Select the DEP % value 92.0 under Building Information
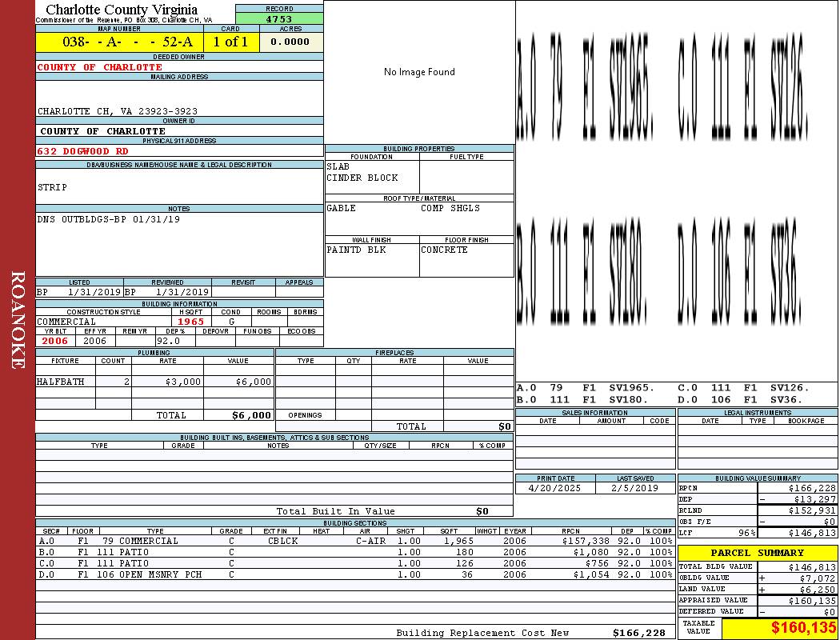The height and width of the screenshot is (640, 840). 168,341
